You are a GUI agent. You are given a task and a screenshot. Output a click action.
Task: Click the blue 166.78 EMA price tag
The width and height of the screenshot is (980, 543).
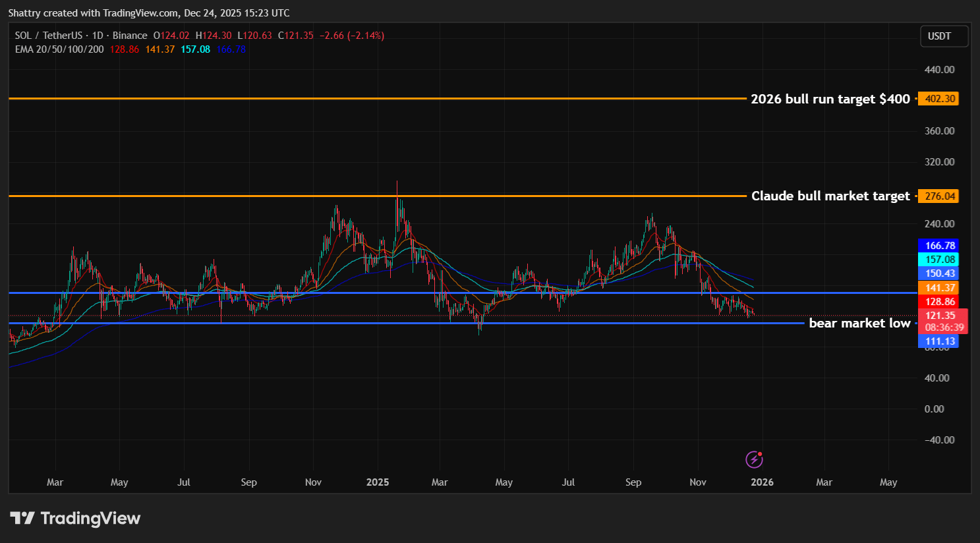pyautogui.click(x=939, y=246)
